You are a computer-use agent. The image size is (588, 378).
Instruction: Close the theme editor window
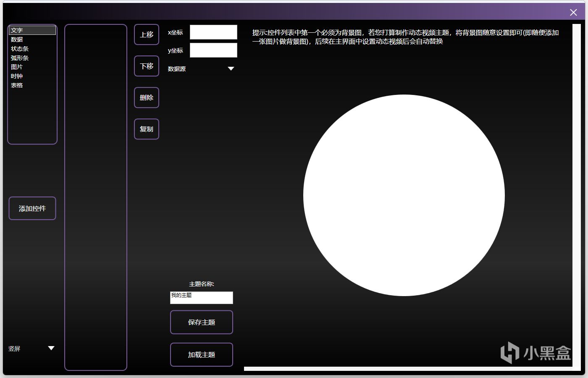(573, 13)
